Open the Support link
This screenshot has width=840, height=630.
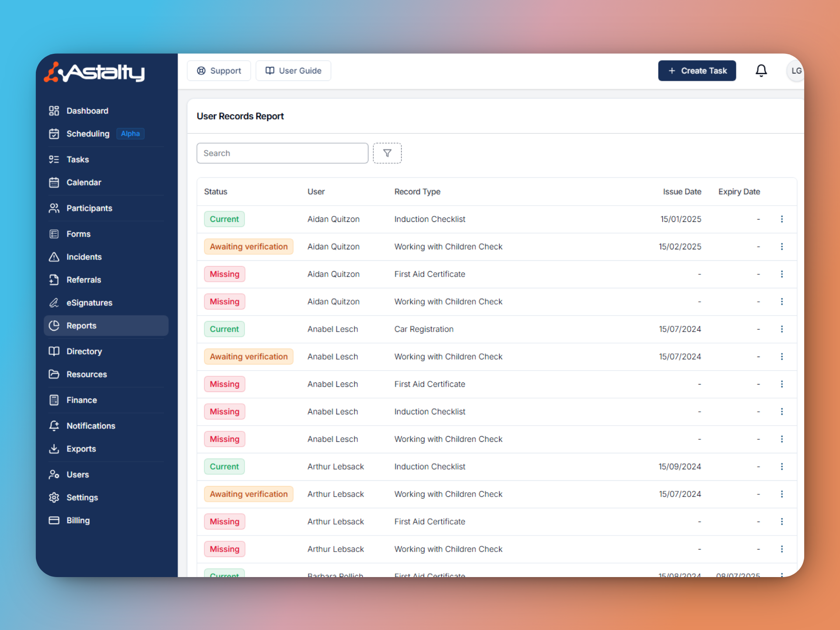click(x=219, y=70)
